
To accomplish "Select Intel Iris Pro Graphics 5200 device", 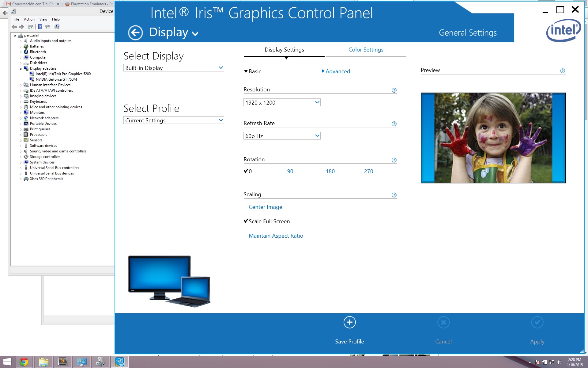I will tap(63, 74).
